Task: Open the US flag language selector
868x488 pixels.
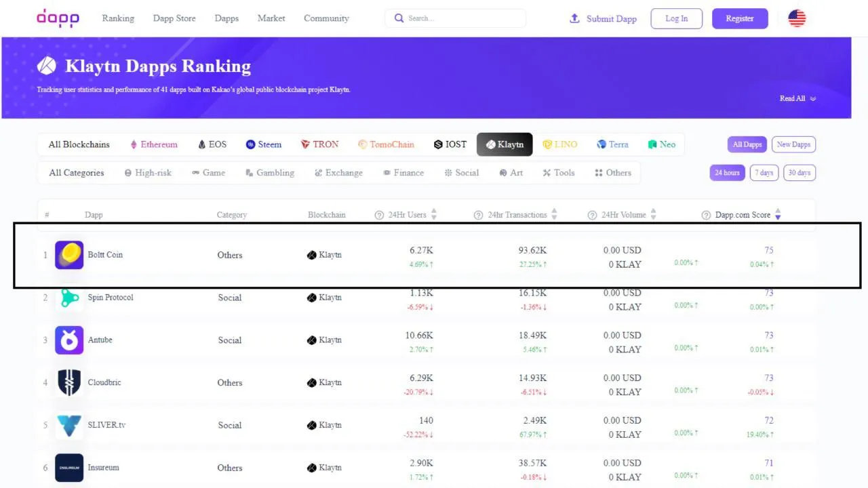Action: [797, 18]
